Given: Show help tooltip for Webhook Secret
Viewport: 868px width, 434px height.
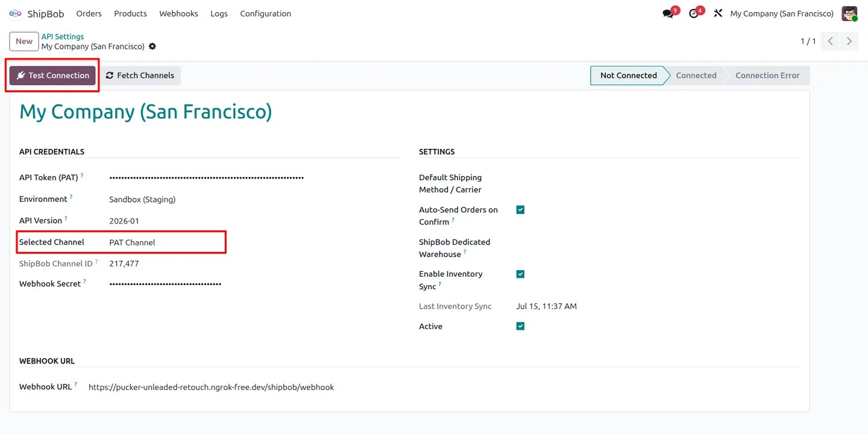Looking at the screenshot, I should point(84,281).
